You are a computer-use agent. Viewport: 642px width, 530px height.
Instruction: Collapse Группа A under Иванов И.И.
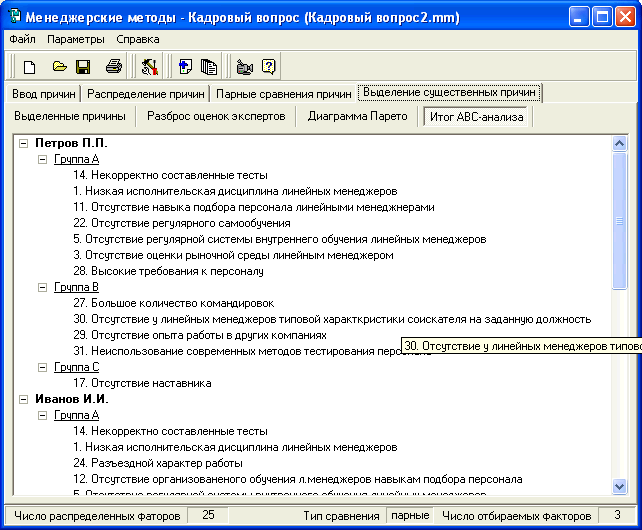tap(42, 415)
